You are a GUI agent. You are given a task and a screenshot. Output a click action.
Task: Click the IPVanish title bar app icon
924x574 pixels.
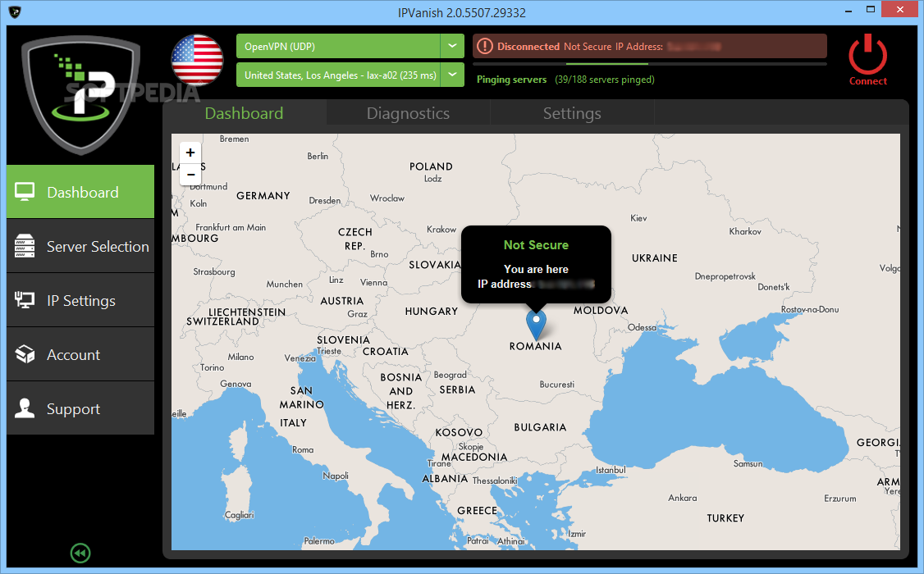click(x=16, y=11)
